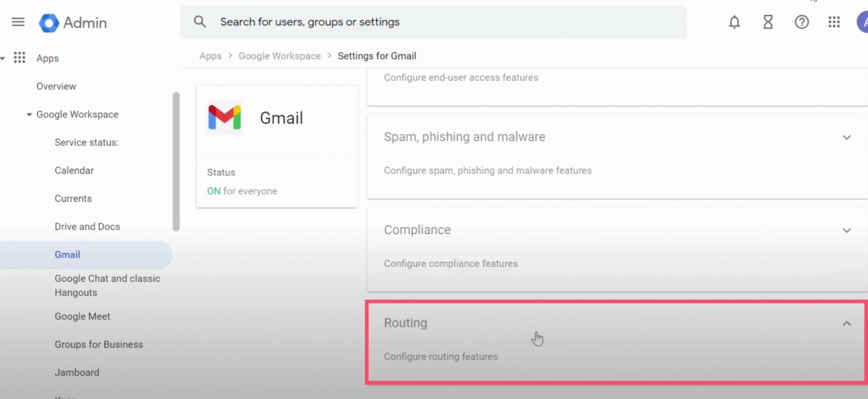Open the tasks hourglass icon
Viewport: 868px width, 399px height.
[768, 22]
